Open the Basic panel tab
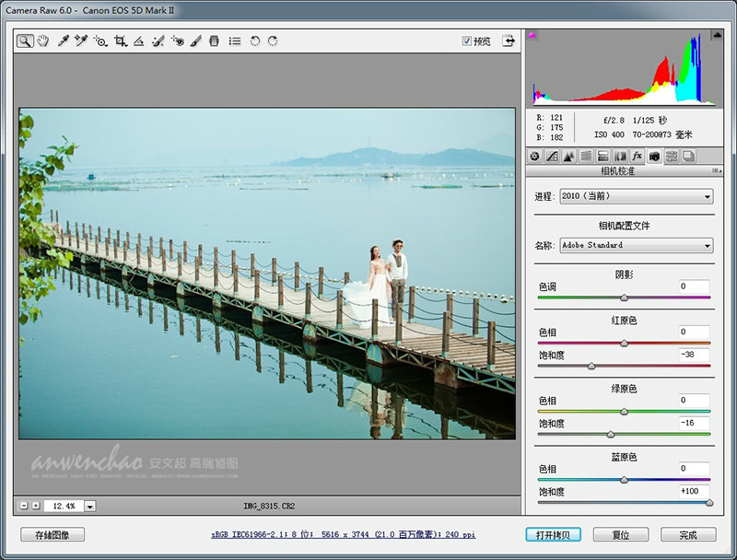The width and height of the screenshot is (737, 560). click(x=534, y=156)
